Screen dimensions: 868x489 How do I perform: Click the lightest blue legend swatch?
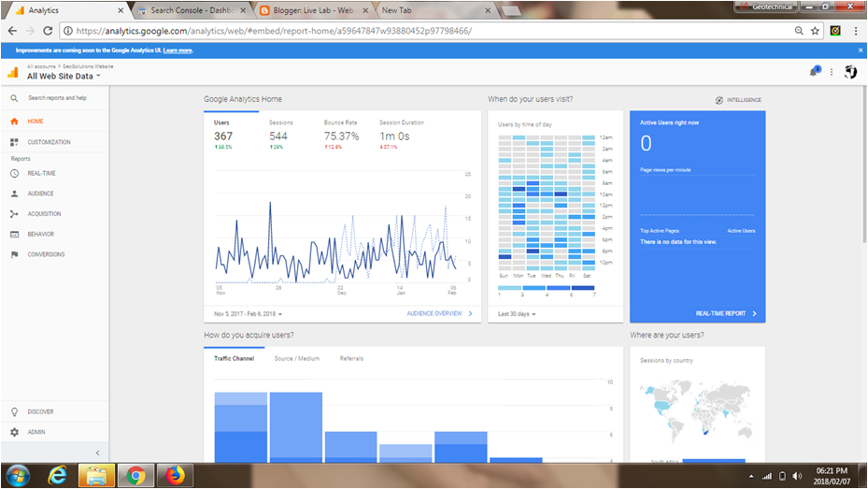click(x=509, y=288)
